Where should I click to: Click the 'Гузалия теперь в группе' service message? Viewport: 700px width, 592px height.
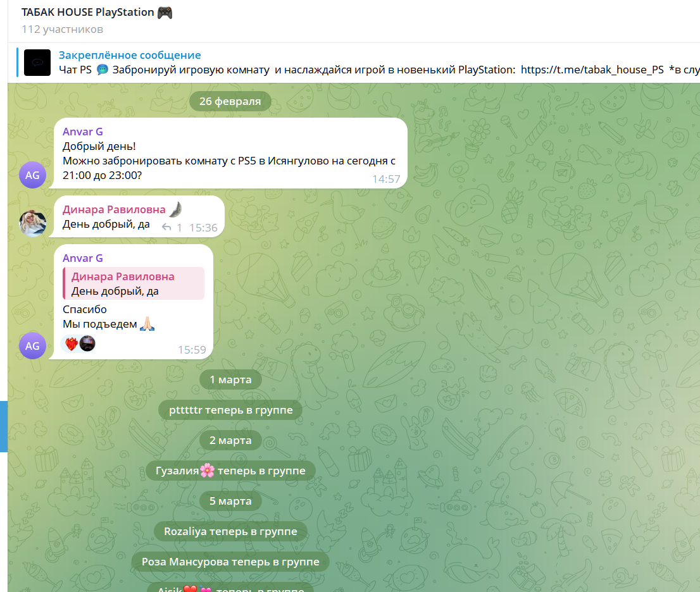230,471
